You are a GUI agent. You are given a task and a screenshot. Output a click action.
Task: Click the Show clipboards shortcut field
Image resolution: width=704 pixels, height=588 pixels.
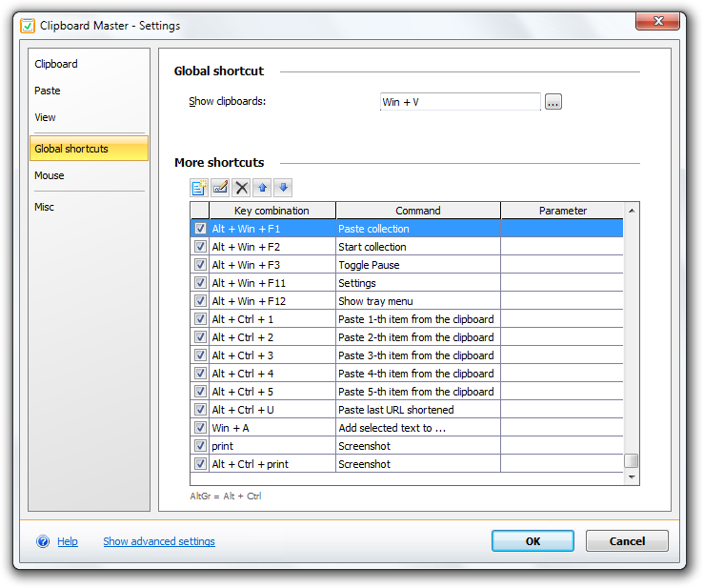point(460,102)
